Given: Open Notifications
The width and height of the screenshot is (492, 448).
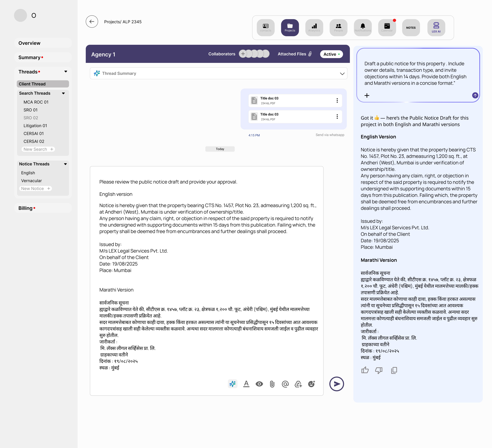Looking at the screenshot, I should tap(363, 27).
